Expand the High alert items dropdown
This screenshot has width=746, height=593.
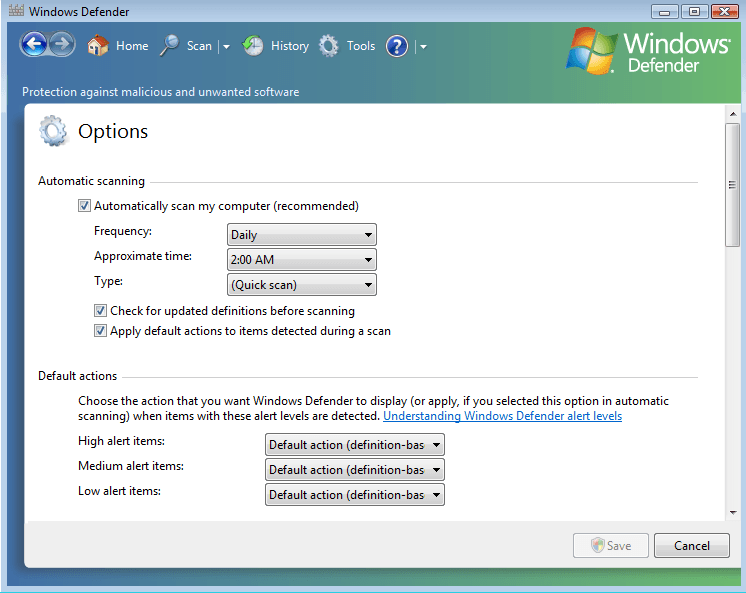pyautogui.click(x=354, y=445)
